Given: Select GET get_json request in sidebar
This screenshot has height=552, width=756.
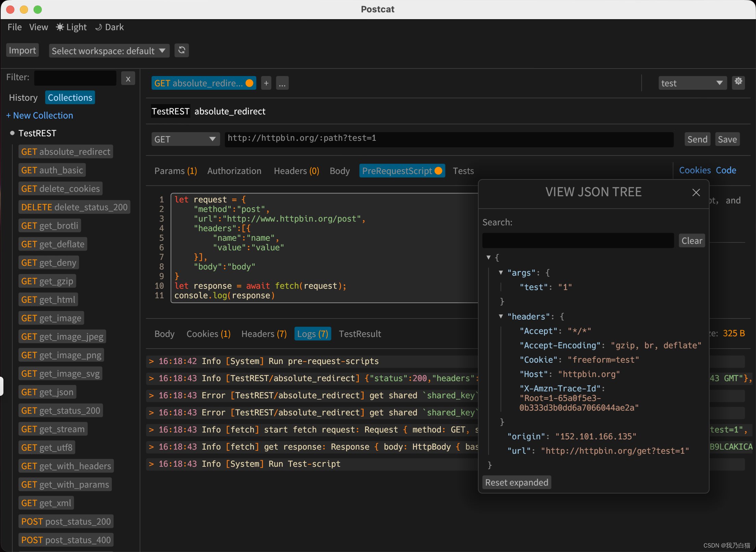Looking at the screenshot, I should tap(47, 392).
